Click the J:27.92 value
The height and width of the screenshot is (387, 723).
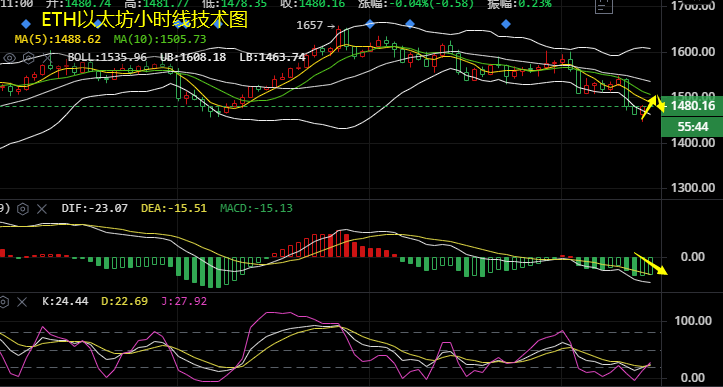(184, 302)
